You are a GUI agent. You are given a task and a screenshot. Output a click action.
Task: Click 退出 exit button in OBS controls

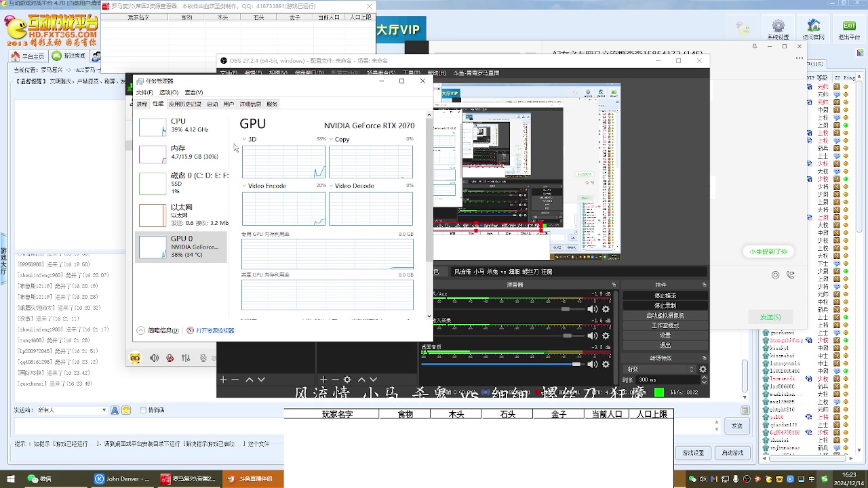[665, 345]
